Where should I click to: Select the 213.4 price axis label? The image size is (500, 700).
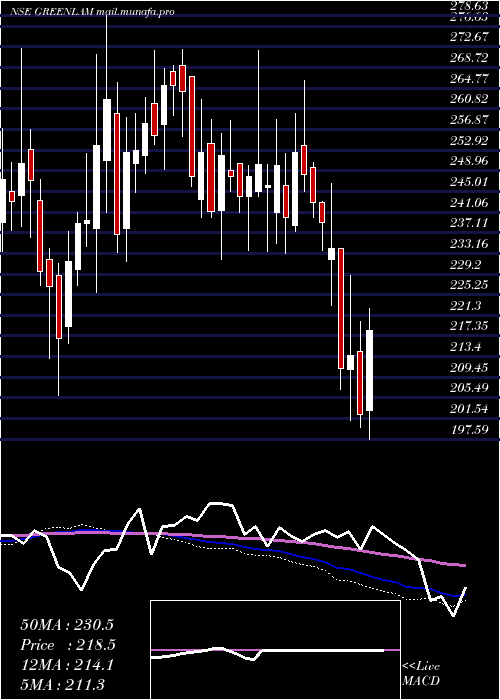(x=467, y=347)
